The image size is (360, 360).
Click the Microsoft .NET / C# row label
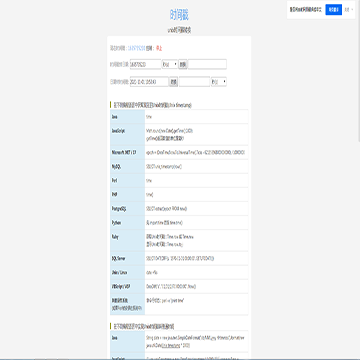124,152
